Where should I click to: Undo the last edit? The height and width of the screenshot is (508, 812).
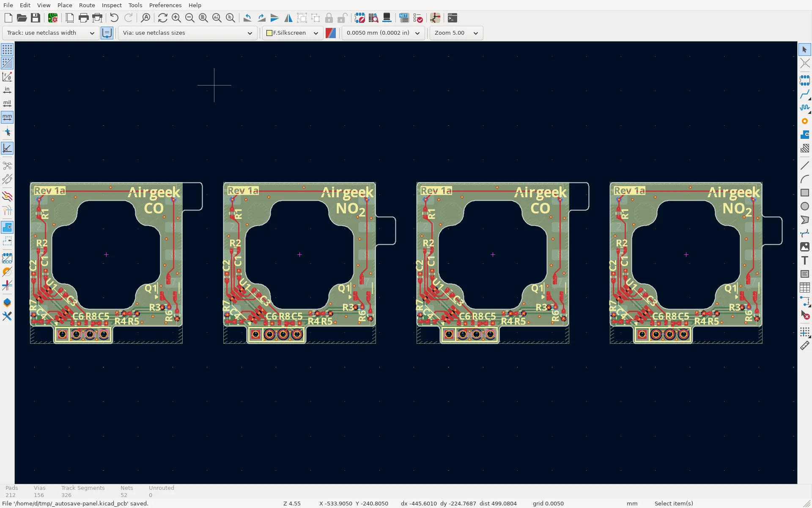pyautogui.click(x=114, y=18)
